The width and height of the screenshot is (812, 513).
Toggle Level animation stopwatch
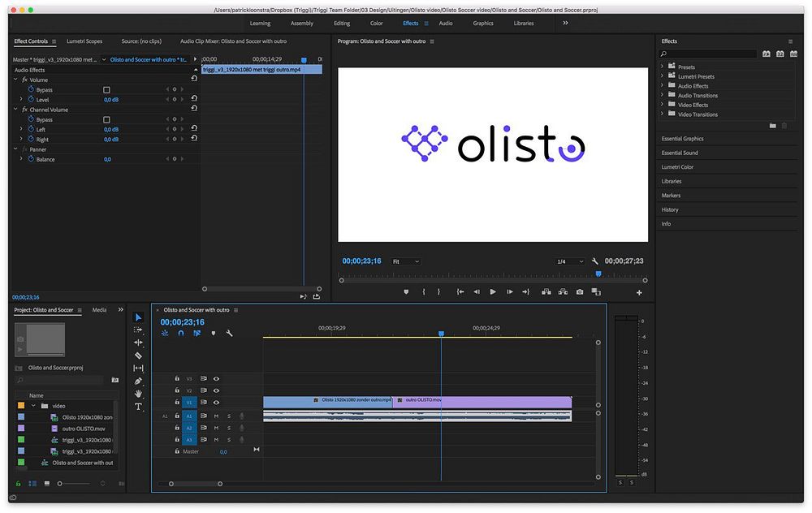[31, 99]
